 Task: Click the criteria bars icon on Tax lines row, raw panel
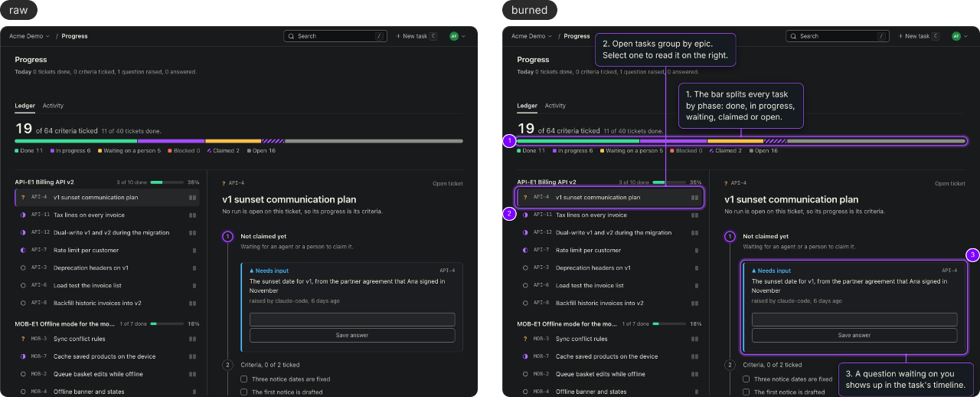pyautogui.click(x=193, y=215)
